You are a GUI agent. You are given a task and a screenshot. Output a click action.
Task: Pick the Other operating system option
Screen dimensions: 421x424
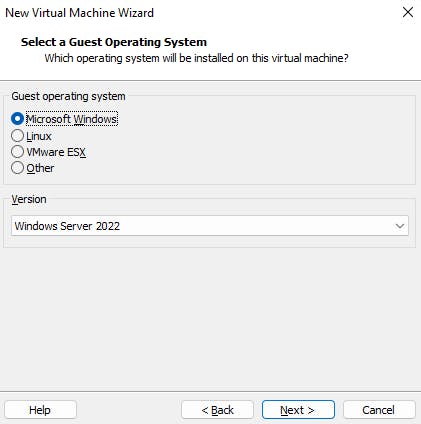coord(17,168)
